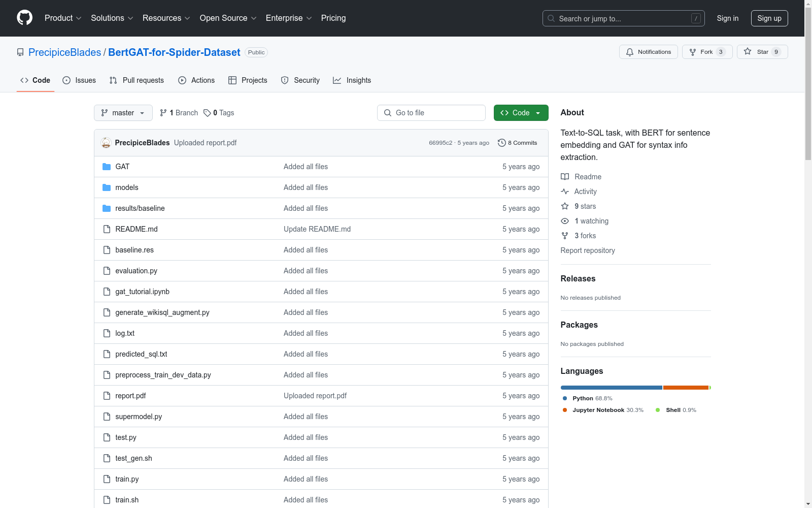
Task: Expand the Resources menu
Action: [x=166, y=18]
